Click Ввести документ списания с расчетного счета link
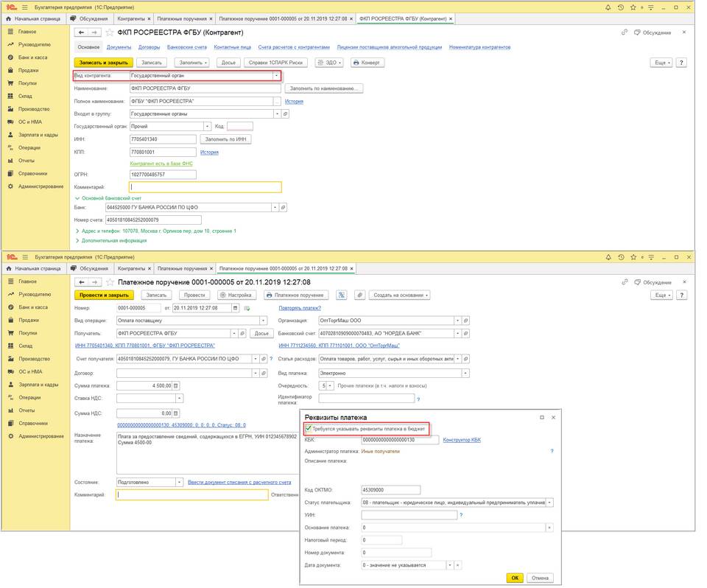Screen dimensions: 707x588 239,483
